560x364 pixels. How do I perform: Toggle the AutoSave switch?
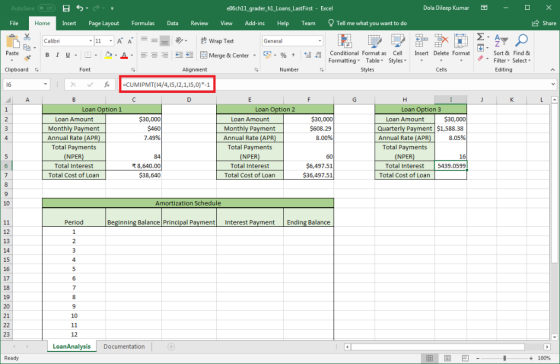[46, 8]
